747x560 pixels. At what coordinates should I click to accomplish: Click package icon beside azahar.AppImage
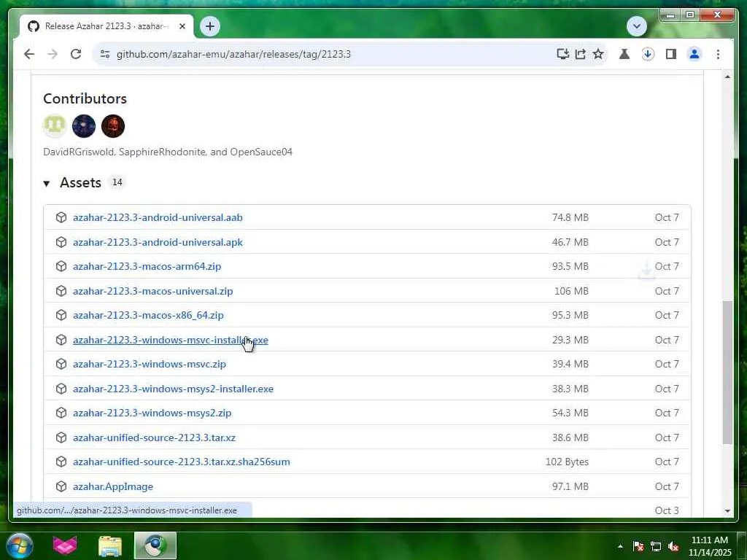click(61, 486)
